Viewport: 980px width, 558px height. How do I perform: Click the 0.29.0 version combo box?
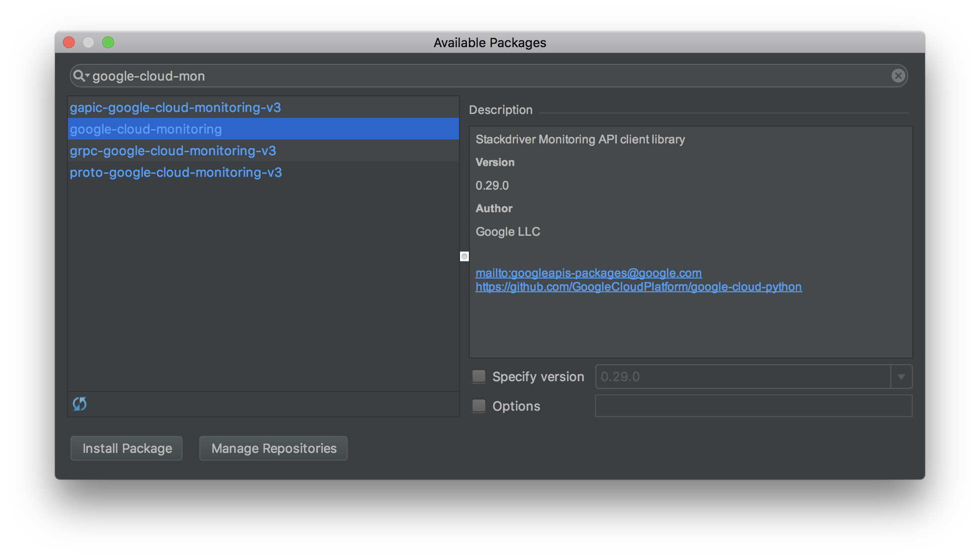tap(742, 377)
